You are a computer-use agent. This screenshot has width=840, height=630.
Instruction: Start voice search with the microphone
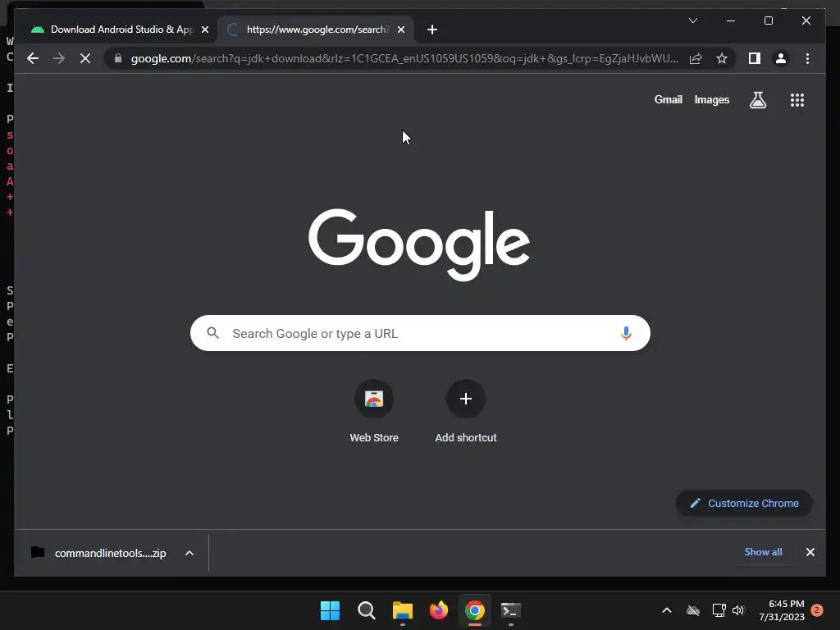(626, 333)
